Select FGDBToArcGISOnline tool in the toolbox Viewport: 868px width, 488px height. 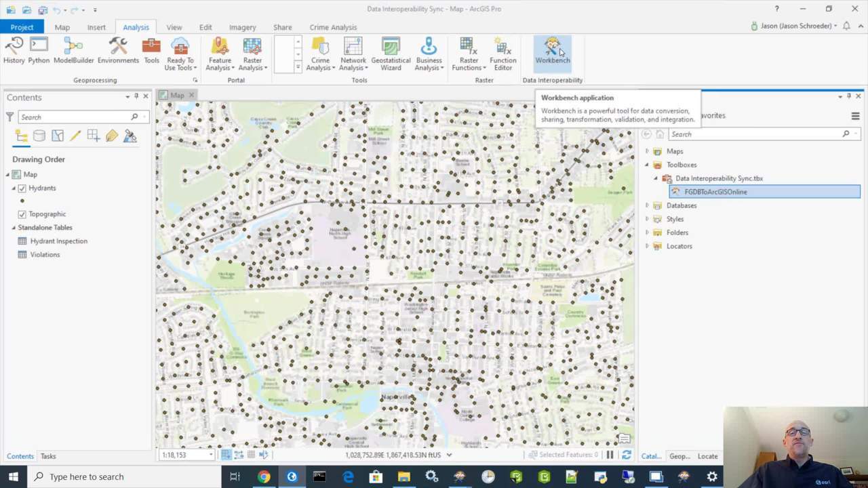point(715,192)
